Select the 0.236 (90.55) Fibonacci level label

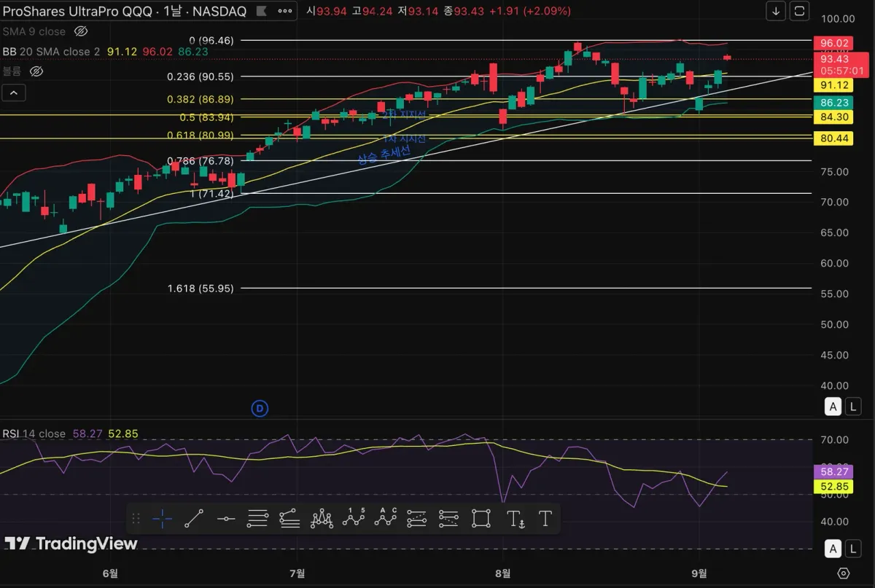click(x=200, y=77)
